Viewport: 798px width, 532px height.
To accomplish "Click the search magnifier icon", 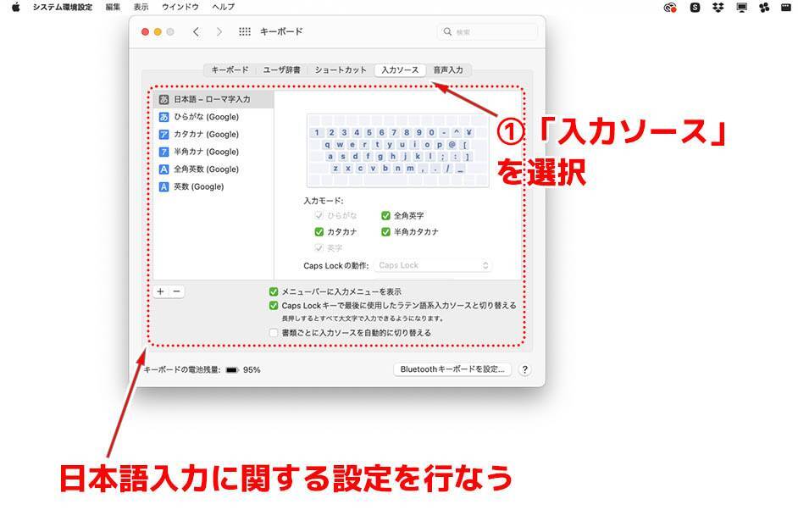I will tap(447, 31).
